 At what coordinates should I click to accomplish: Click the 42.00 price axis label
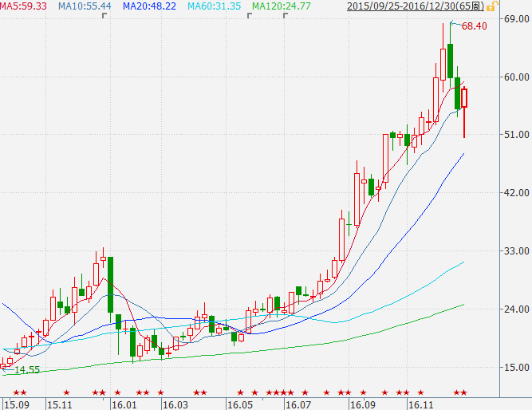pyautogui.click(x=516, y=193)
